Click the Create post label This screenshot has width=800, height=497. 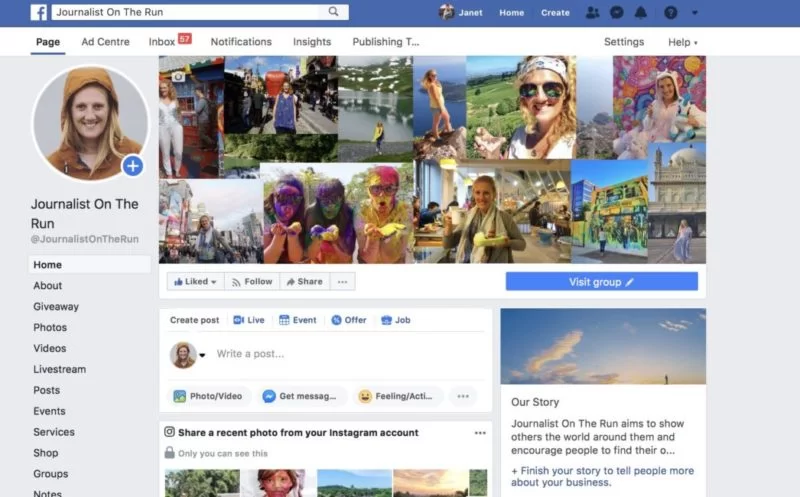[x=194, y=320]
